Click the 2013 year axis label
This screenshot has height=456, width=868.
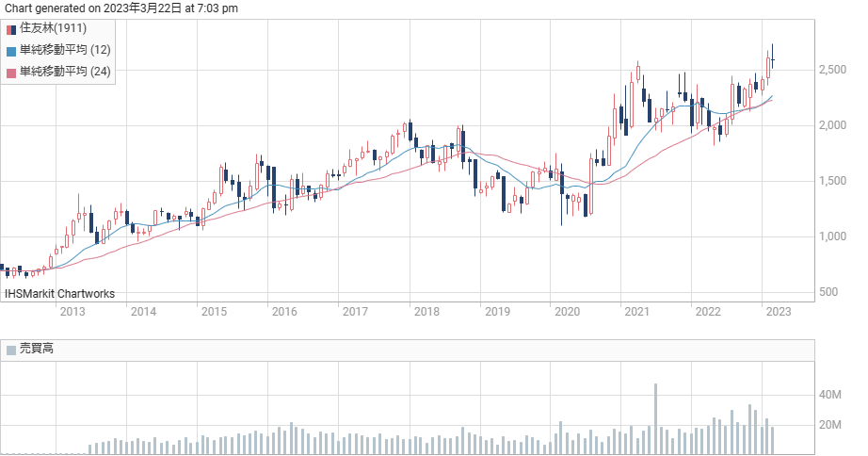click(72, 312)
